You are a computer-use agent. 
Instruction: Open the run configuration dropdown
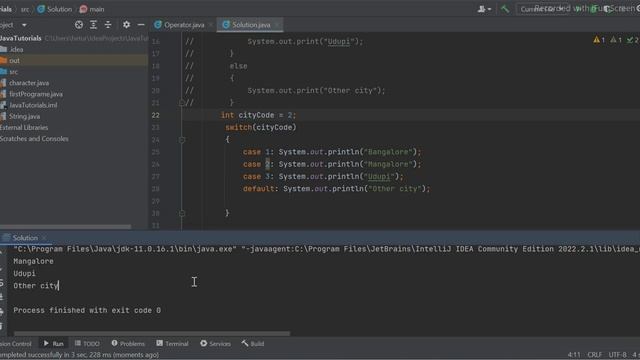(542, 9)
